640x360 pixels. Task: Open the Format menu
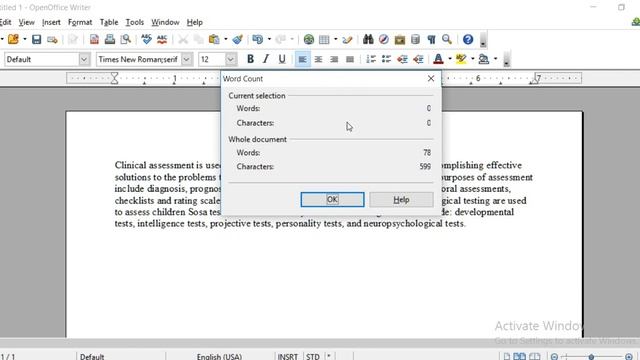click(80, 22)
